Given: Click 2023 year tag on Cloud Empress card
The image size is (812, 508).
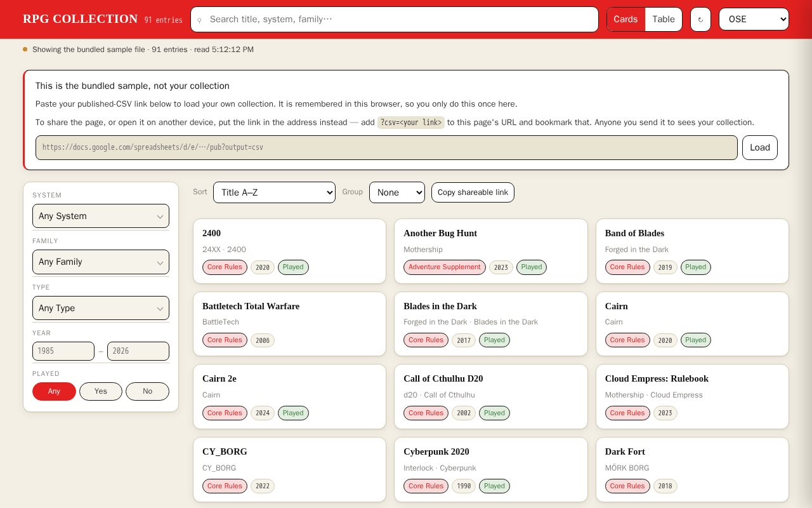Looking at the screenshot, I should point(665,413).
